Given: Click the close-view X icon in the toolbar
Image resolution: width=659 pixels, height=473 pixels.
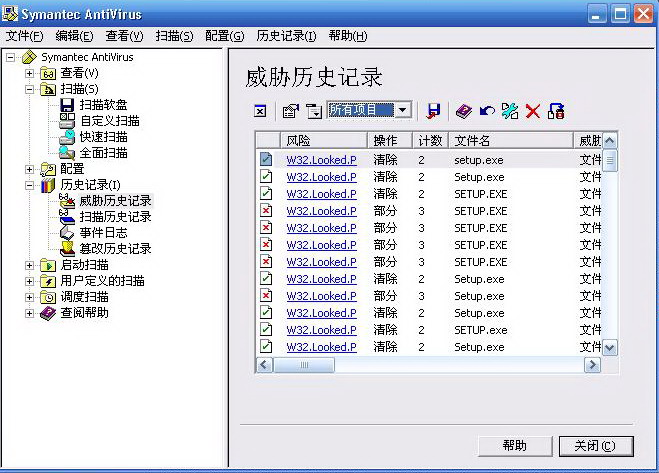Looking at the screenshot, I should pos(260,111).
